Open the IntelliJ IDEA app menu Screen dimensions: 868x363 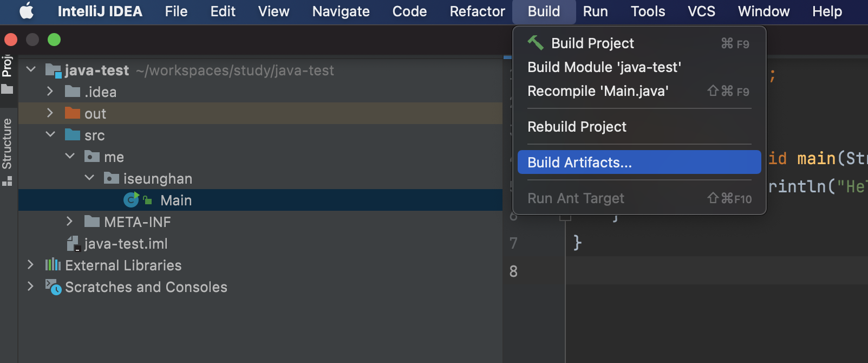100,11
